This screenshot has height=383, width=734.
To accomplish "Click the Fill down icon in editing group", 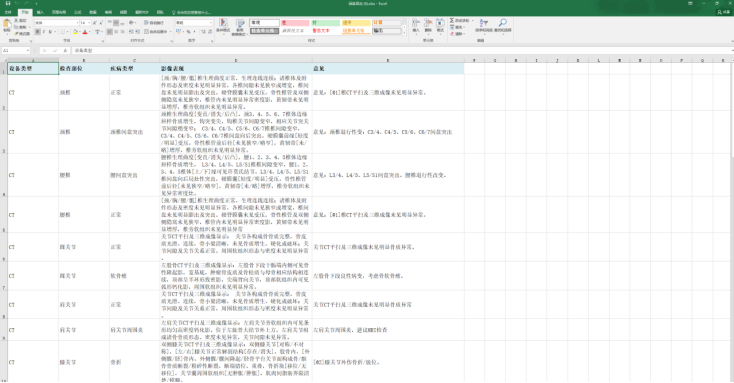I will pos(452,27).
